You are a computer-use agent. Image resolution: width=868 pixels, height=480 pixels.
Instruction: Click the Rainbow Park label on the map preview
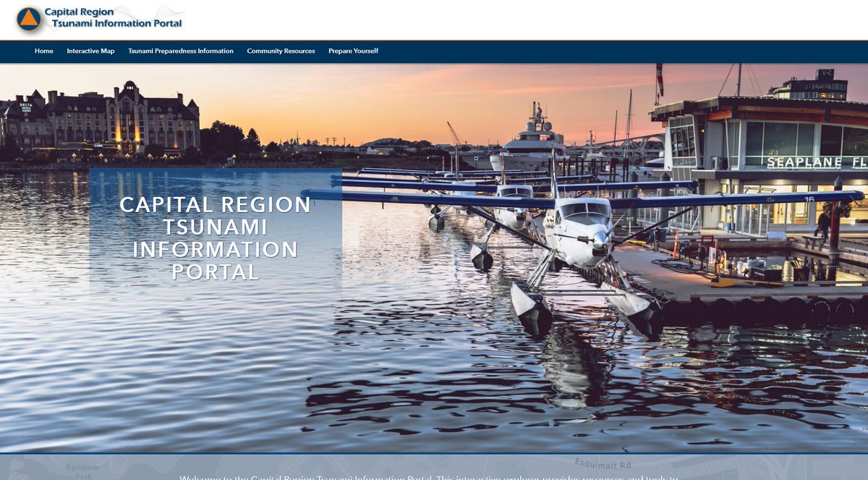tap(82, 470)
